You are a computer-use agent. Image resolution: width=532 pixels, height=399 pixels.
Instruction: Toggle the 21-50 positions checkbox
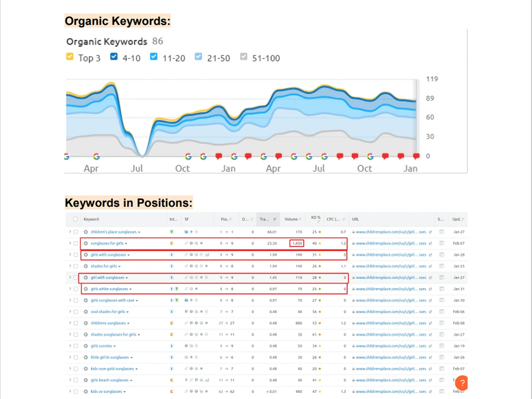tap(198, 57)
